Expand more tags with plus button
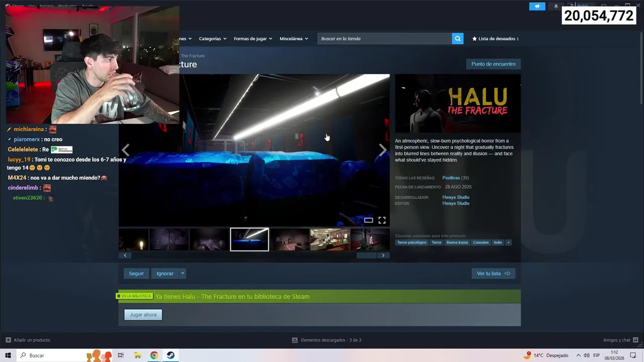The height and width of the screenshot is (362, 644). [508, 242]
